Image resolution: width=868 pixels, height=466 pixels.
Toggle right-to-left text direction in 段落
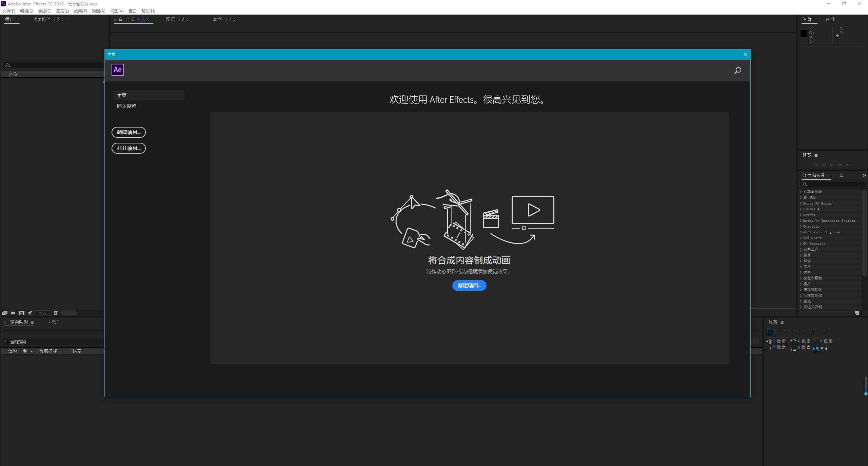824,349
